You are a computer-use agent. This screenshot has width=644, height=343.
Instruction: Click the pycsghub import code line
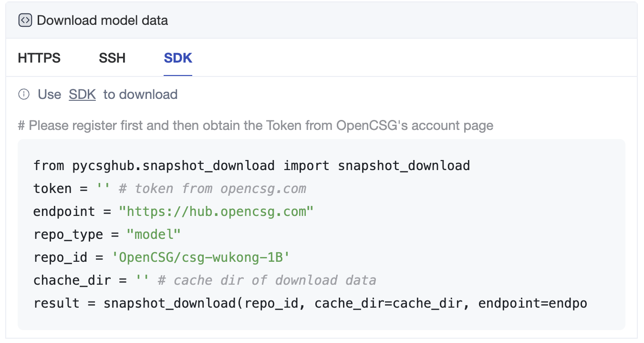(x=251, y=166)
